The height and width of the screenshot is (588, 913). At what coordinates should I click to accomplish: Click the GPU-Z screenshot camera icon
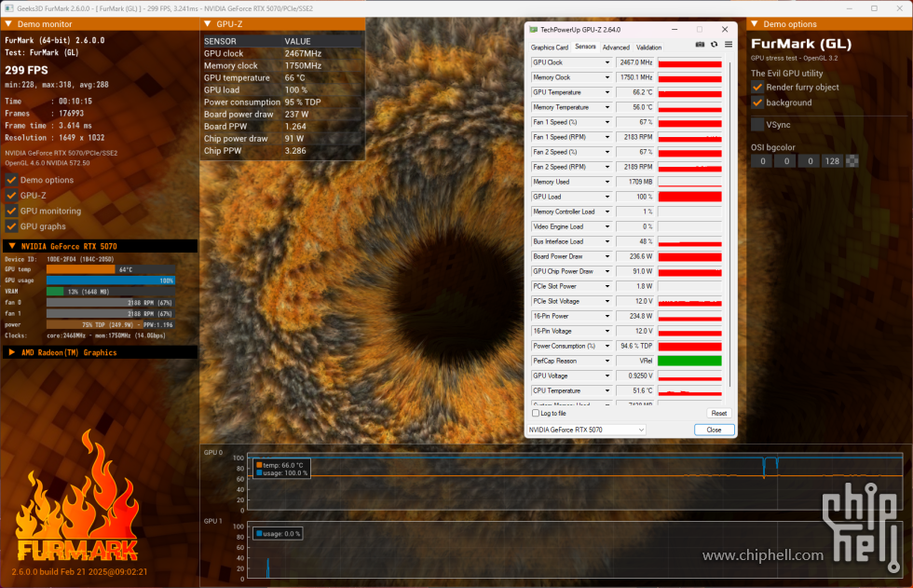[700, 44]
